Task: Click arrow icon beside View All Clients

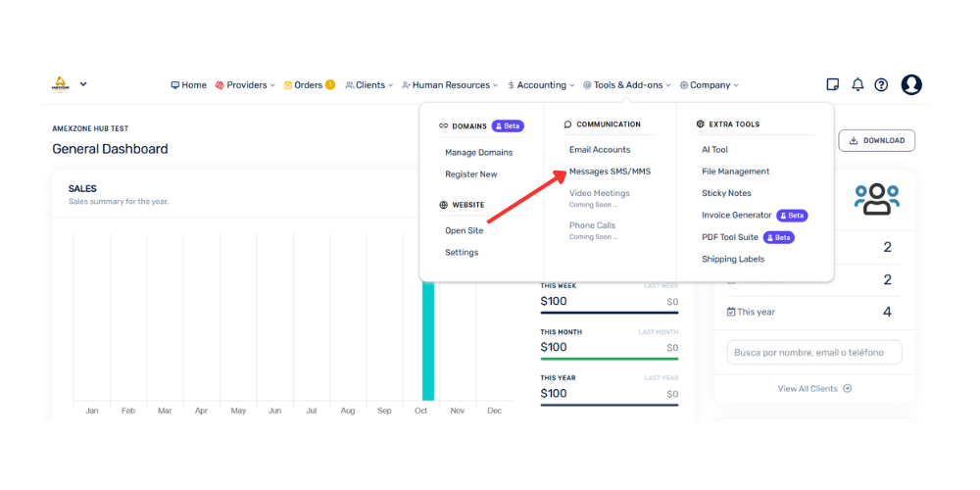Action: tap(848, 388)
